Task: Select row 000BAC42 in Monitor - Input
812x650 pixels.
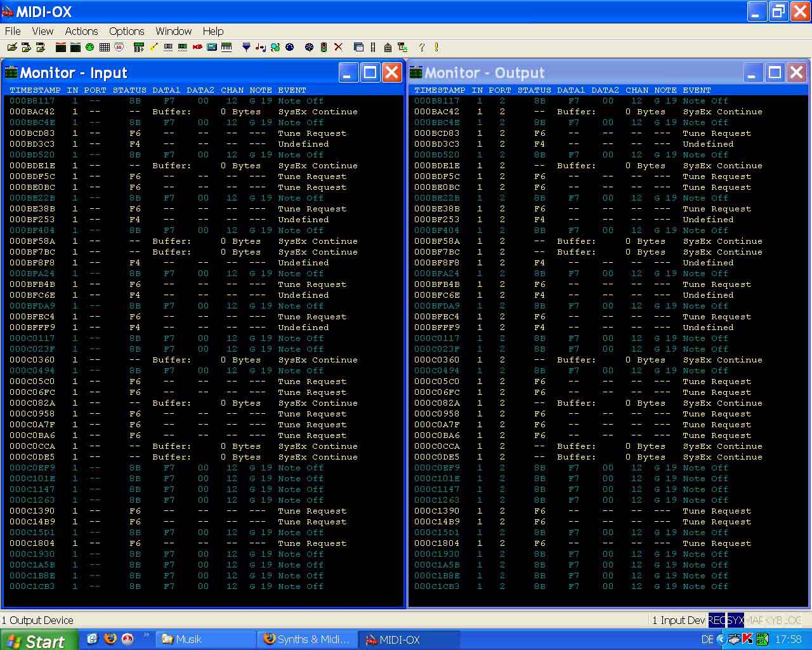Action: [203, 112]
